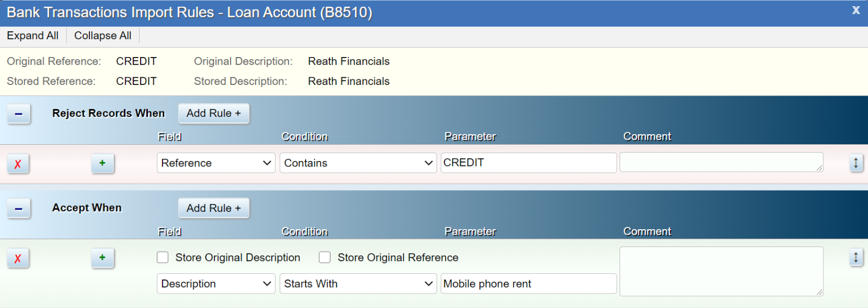Add Rule to Accept When section
Viewport: 868px width, 308px height.
coord(213,208)
